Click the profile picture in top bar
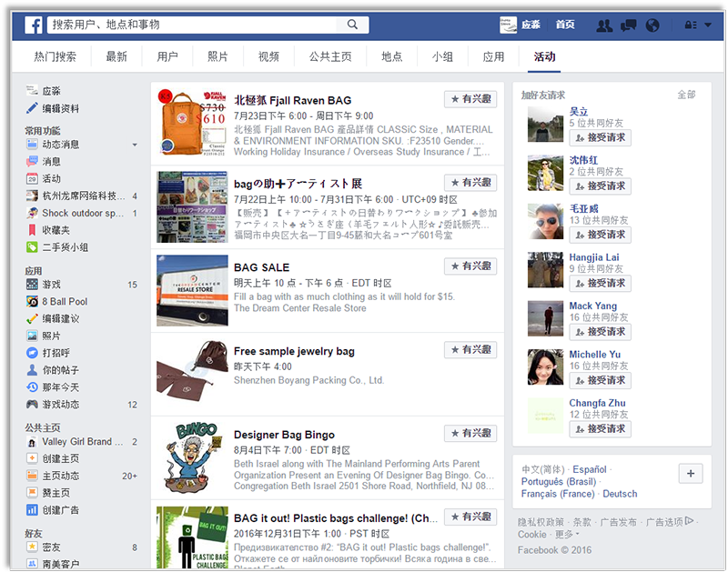This screenshot has height=572, width=728. [508, 25]
